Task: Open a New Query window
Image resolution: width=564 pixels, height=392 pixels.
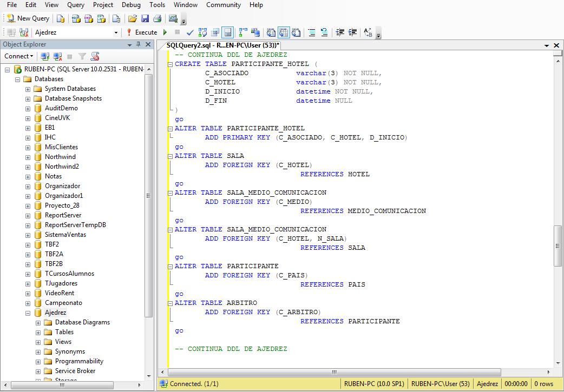Action: [27, 18]
